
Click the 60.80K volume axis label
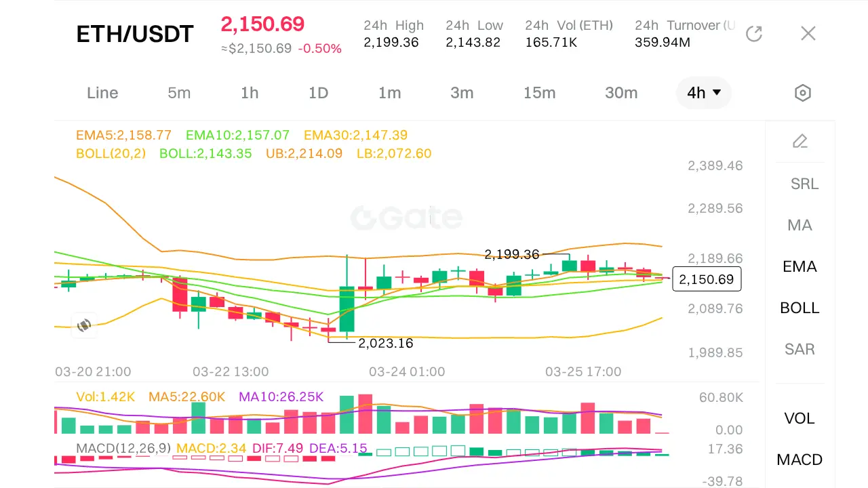coord(721,397)
